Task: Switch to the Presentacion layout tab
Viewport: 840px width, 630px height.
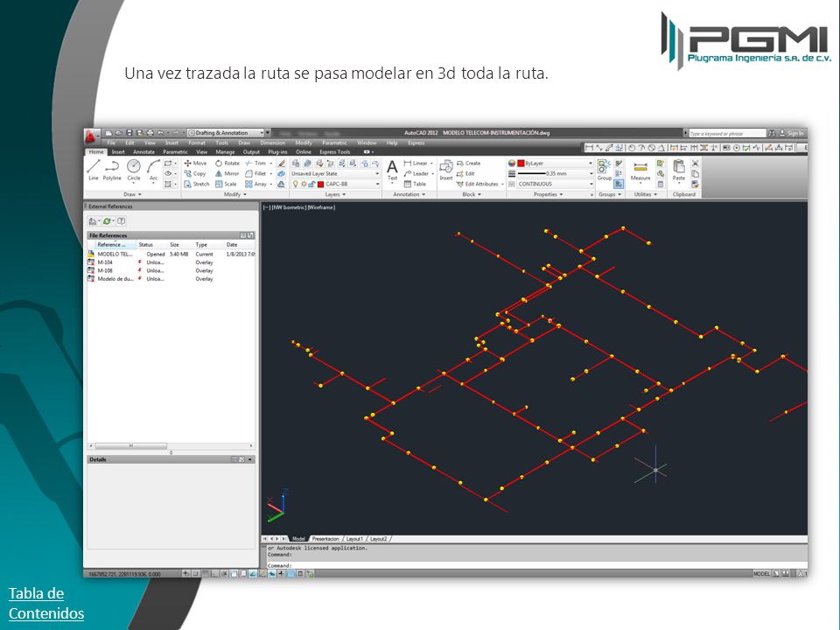Action: [325, 539]
